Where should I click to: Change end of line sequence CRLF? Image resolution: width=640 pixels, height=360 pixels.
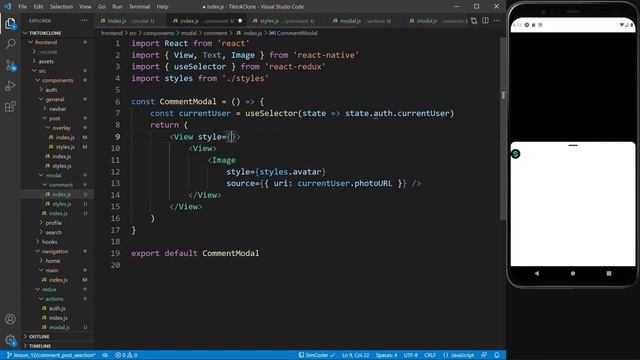tap(430, 355)
